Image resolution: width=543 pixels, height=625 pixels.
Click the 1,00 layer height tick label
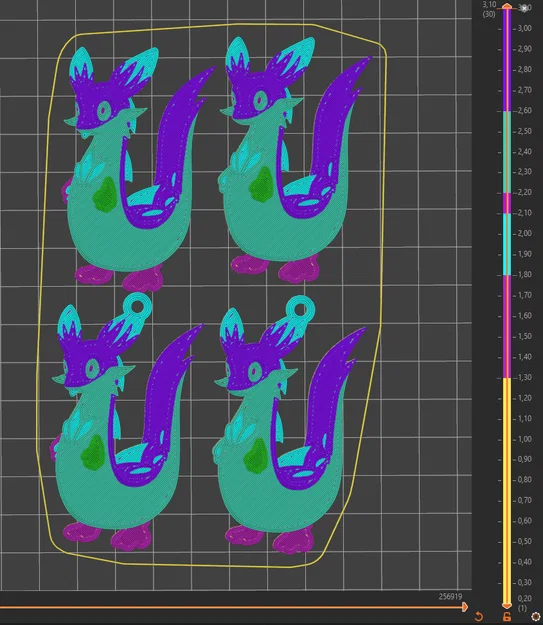(524, 439)
